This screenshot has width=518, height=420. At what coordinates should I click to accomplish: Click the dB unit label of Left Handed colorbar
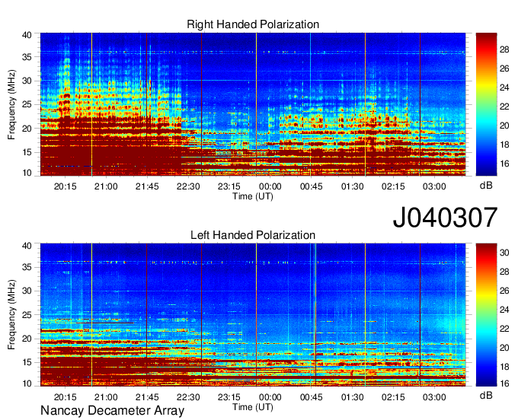[486, 395]
